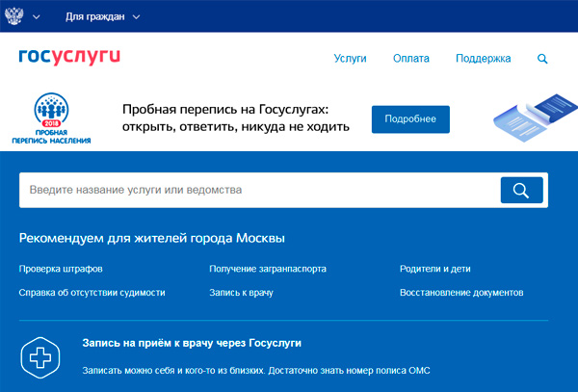Select "Получение загранпаспорта" link

point(267,269)
